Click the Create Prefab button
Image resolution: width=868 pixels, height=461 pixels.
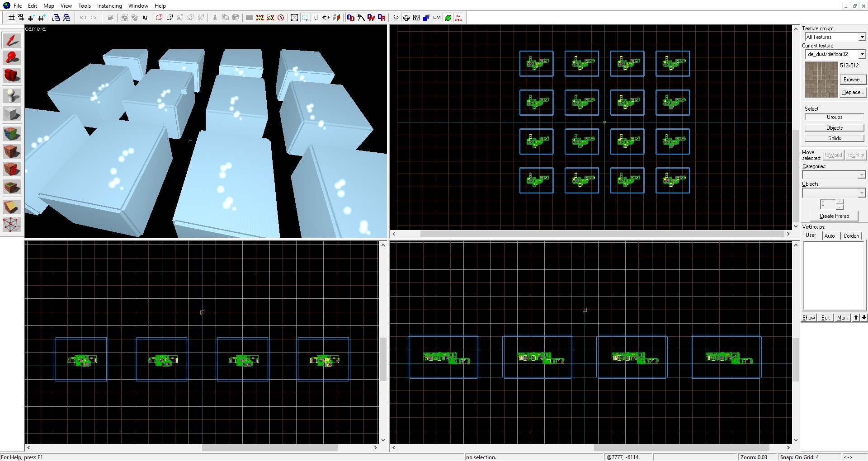834,216
